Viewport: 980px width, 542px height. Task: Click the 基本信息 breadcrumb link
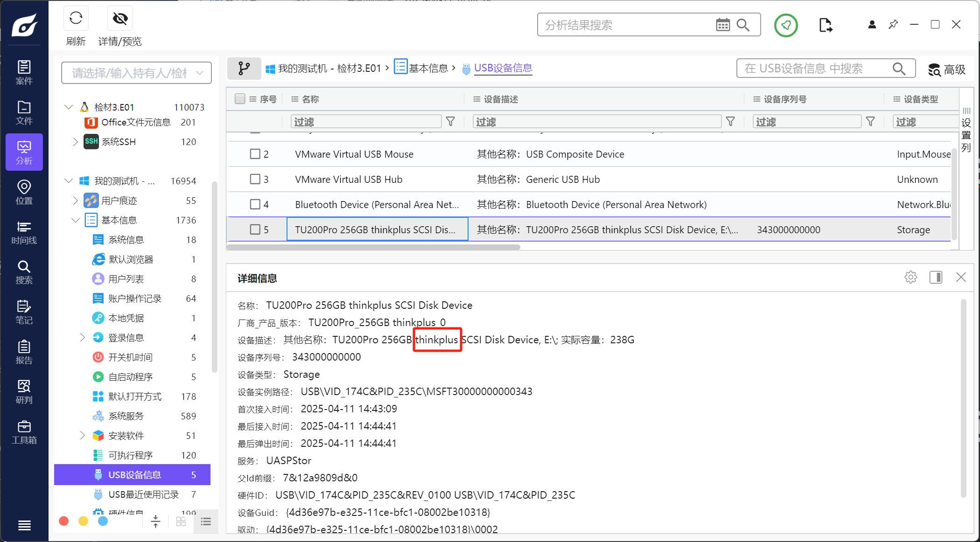point(427,68)
